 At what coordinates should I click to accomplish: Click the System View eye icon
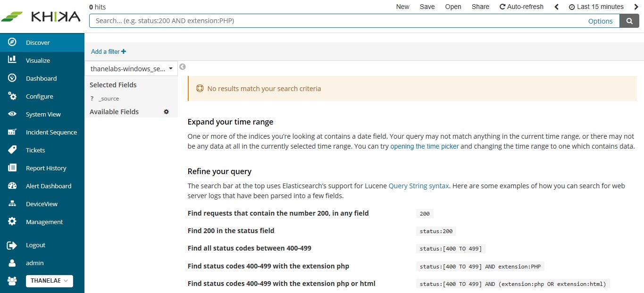point(12,114)
